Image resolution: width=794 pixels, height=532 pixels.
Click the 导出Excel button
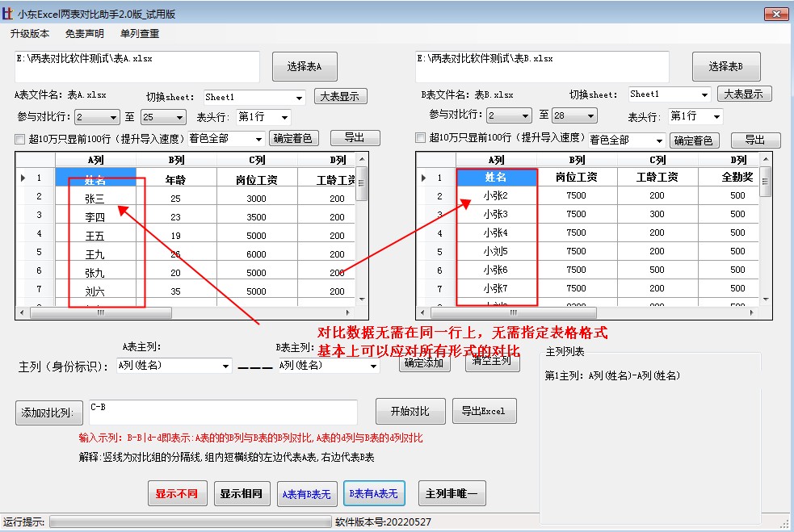484,411
